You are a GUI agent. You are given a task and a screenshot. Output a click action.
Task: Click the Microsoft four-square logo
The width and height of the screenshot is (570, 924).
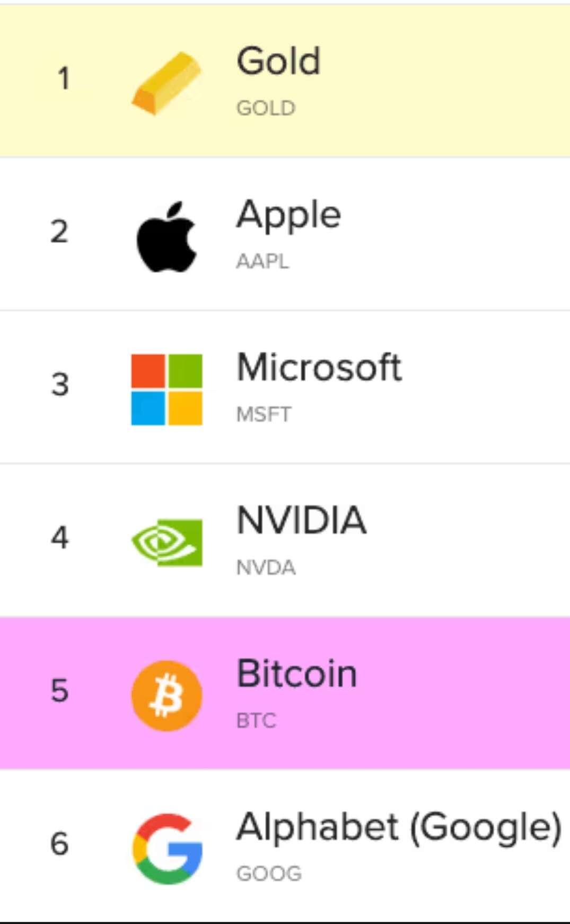[166, 389]
